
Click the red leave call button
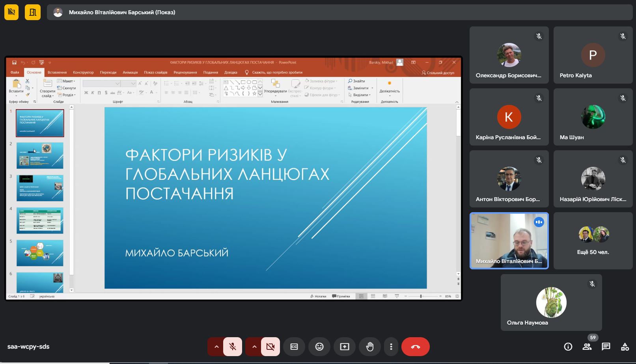coord(415,347)
